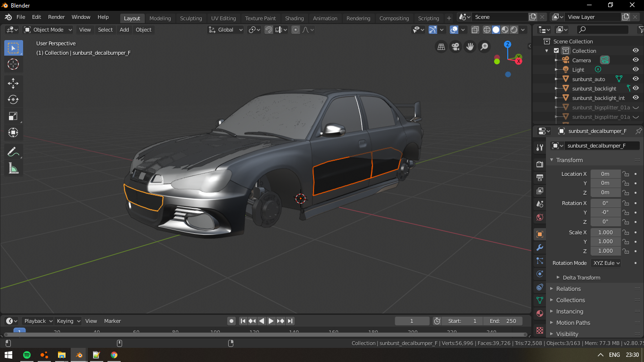644x362 pixels.
Task: Uncheck the Collection checkbox in the outliner
Action: pos(556,51)
